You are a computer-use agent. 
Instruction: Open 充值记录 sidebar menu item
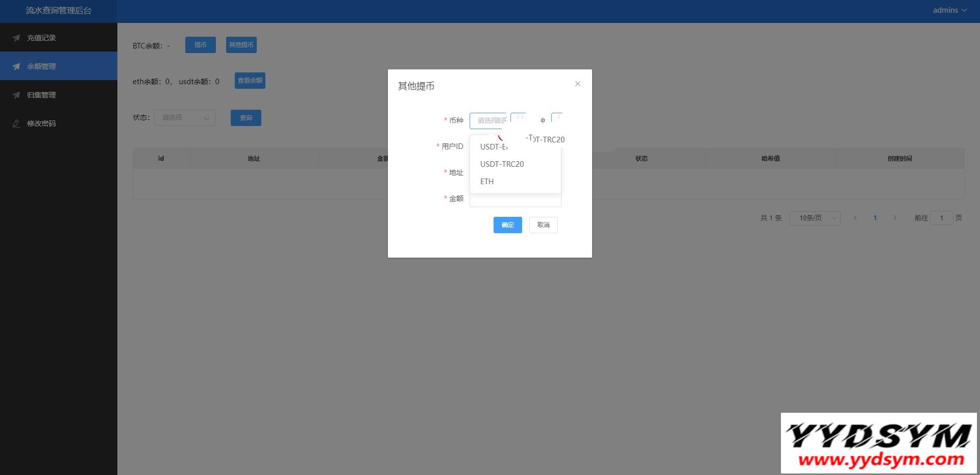41,38
